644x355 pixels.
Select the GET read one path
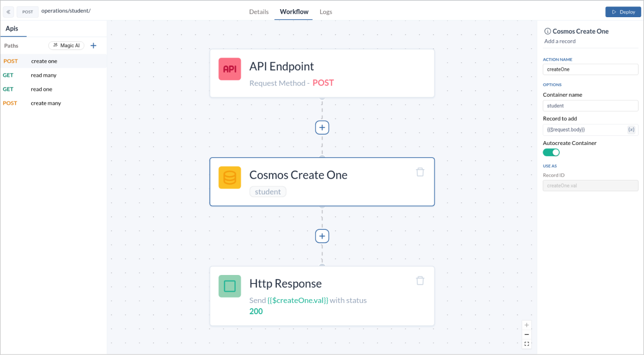point(53,89)
